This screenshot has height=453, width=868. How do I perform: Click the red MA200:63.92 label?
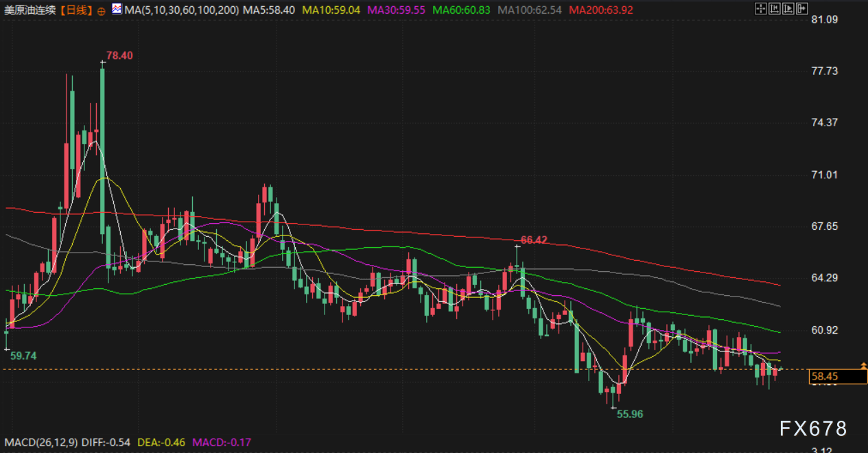click(x=601, y=10)
